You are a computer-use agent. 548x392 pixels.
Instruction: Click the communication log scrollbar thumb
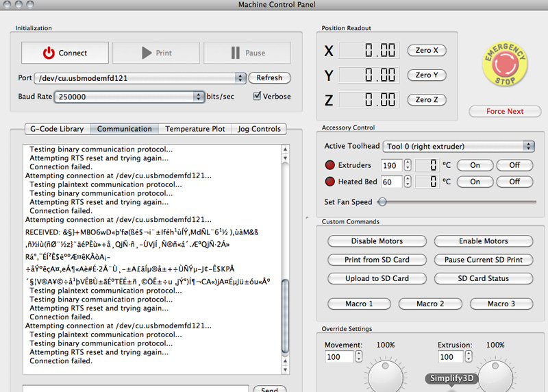coord(285,316)
